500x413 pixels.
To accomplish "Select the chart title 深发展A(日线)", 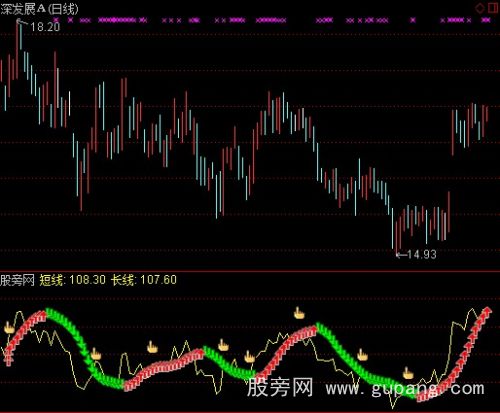I will pyautogui.click(x=39, y=9).
